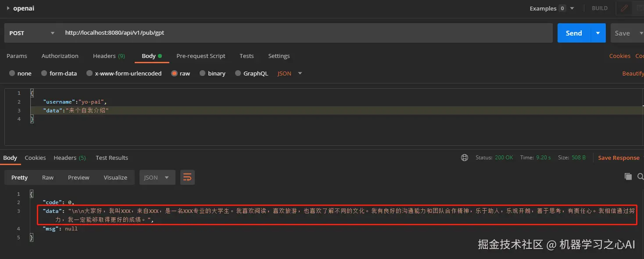The image size is (644, 259).
Task: Click the Save Response button
Action: pos(619,158)
